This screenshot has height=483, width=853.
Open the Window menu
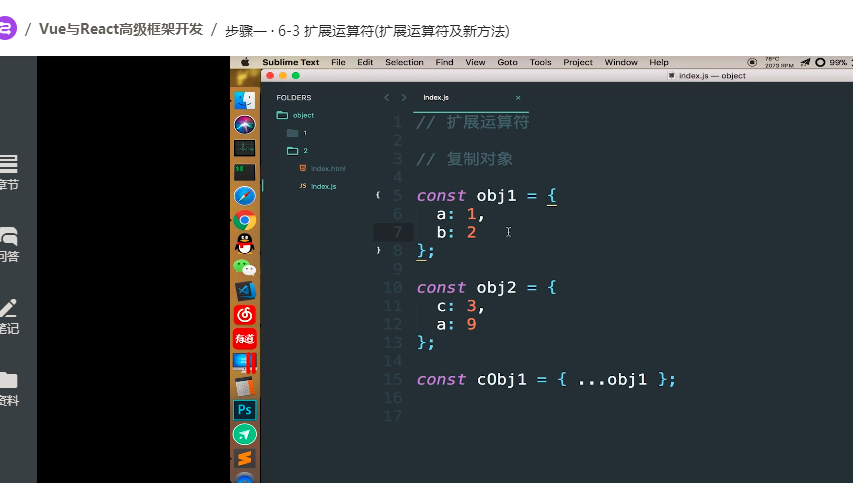click(x=621, y=62)
